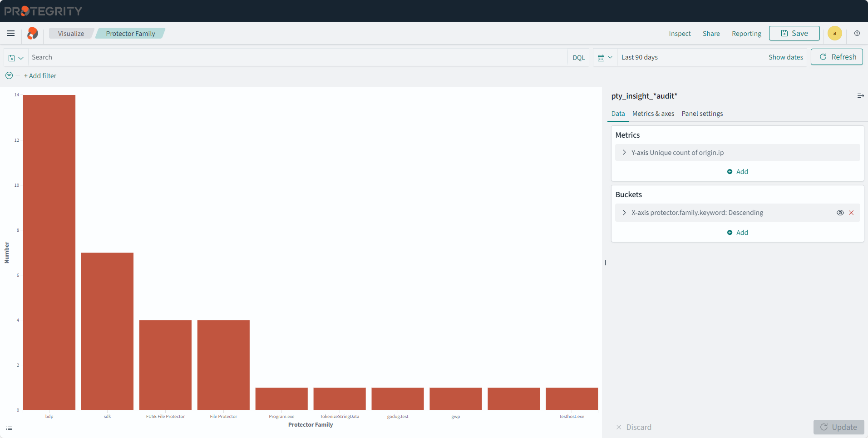Open the help menu icon
The height and width of the screenshot is (438, 868).
point(857,33)
